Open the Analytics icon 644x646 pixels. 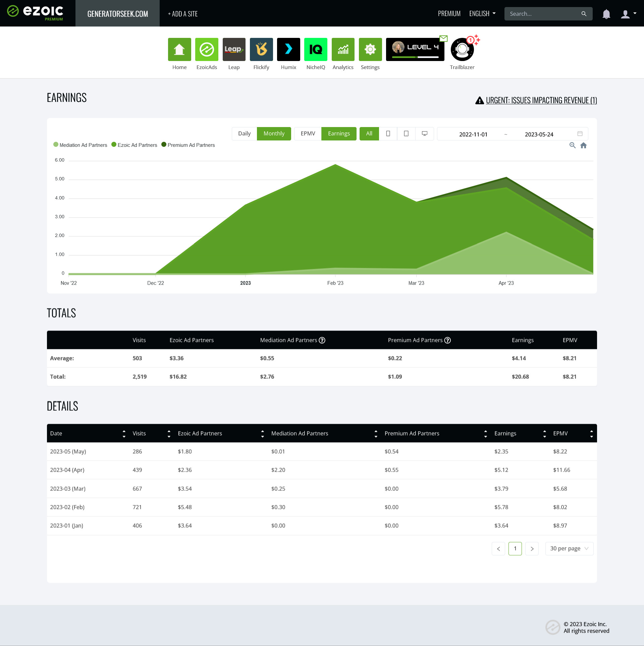(x=343, y=49)
